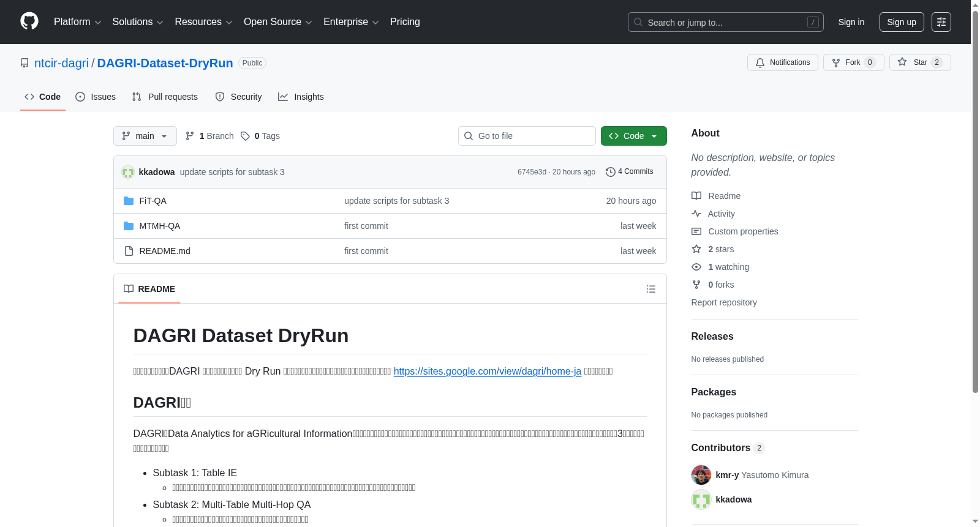Viewport: 980px width, 527px height.
Task: Open the main branch selector dropdown
Action: pos(145,136)
